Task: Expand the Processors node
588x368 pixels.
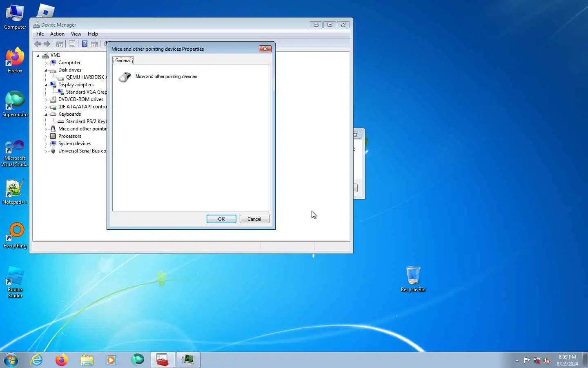Action: pos(46,137)
